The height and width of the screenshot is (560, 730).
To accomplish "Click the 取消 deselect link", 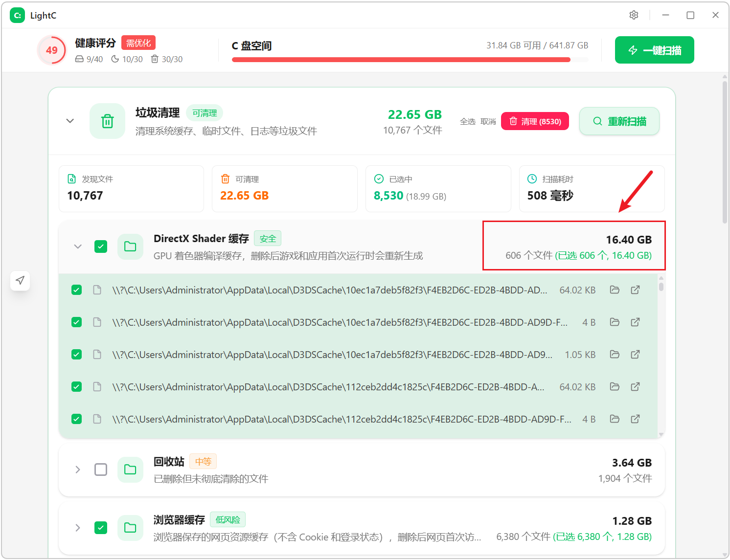I will pyautogui.click(x=488, y=121).
